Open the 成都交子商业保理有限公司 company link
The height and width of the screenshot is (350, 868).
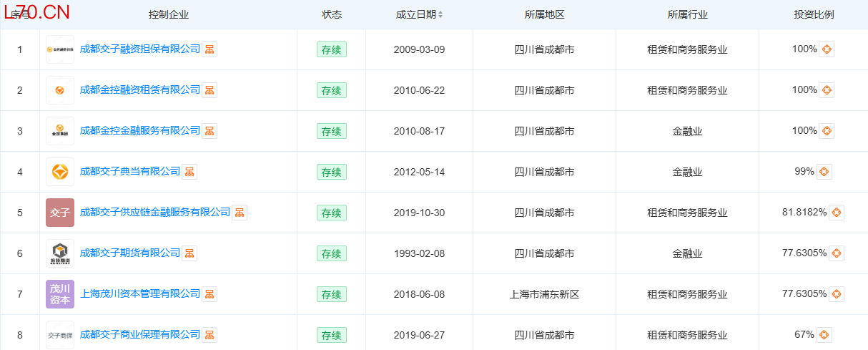pos(140,335)
